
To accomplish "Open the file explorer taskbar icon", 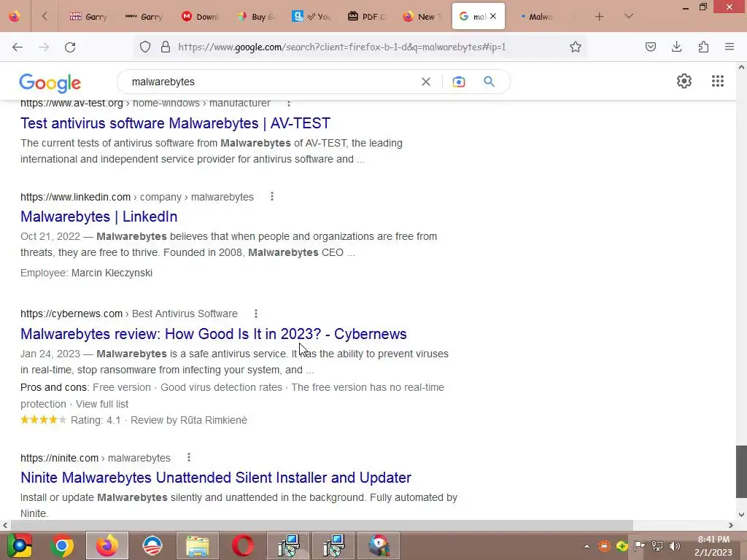I will pyautogui.click(x=197, y=545).
